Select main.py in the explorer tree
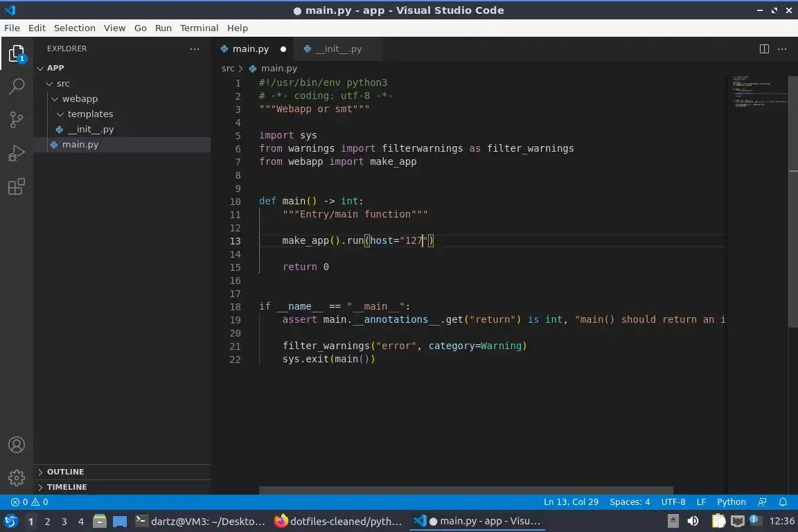The image size is (798, 532). (122, 145)
